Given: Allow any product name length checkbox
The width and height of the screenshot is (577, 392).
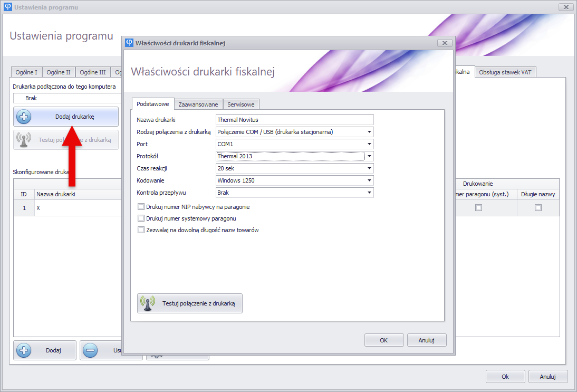Looking at the screenshot, I should [141, 230].
